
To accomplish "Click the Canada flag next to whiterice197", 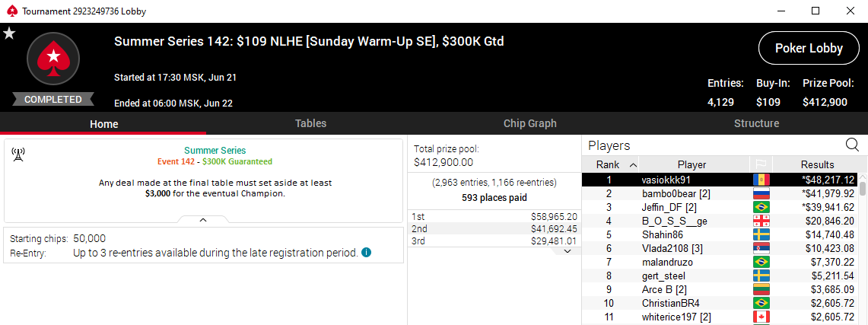I will pyautogui.click(x=759, y=317).
